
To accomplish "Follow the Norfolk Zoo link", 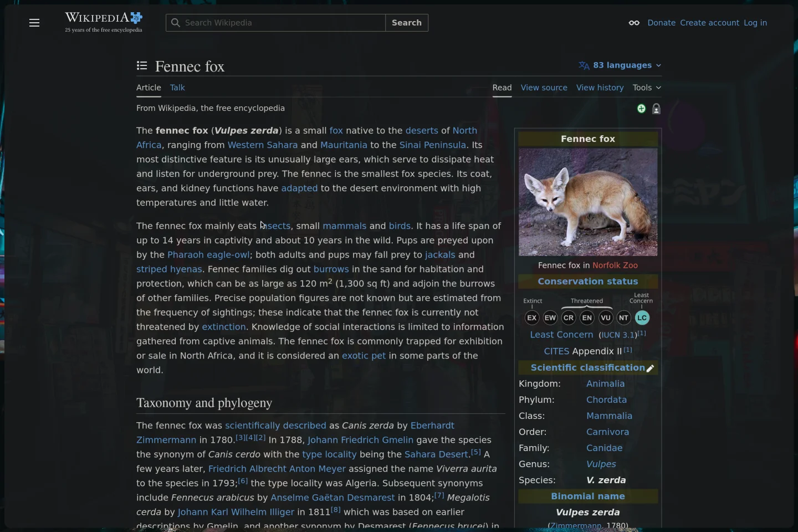I will pos(615,265).
